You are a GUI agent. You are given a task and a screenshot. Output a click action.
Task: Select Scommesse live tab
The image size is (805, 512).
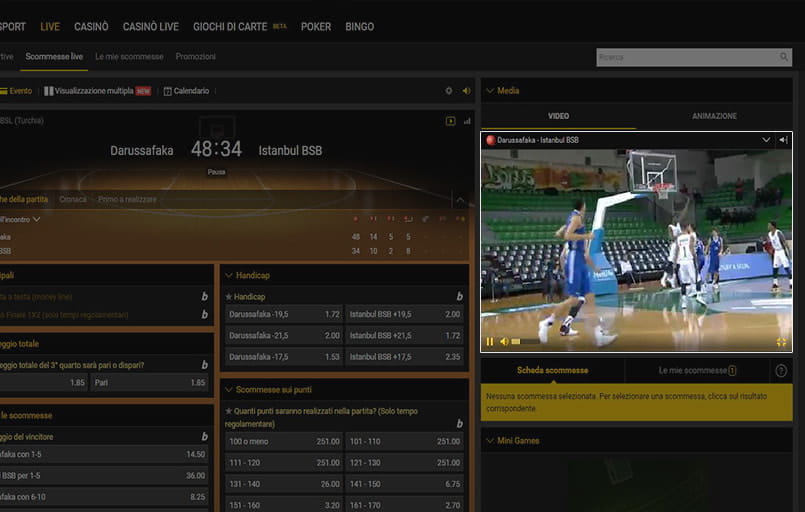coord(54,56)
